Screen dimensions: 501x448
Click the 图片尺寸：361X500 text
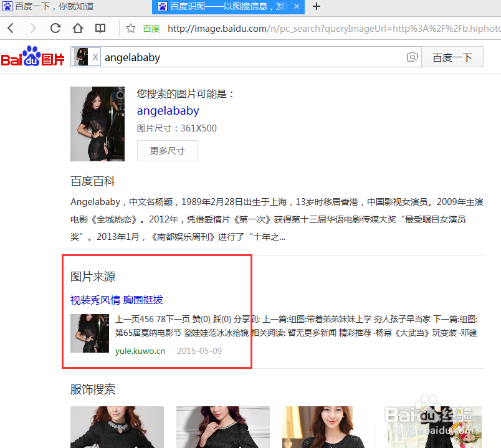click(x=177, y=128)
